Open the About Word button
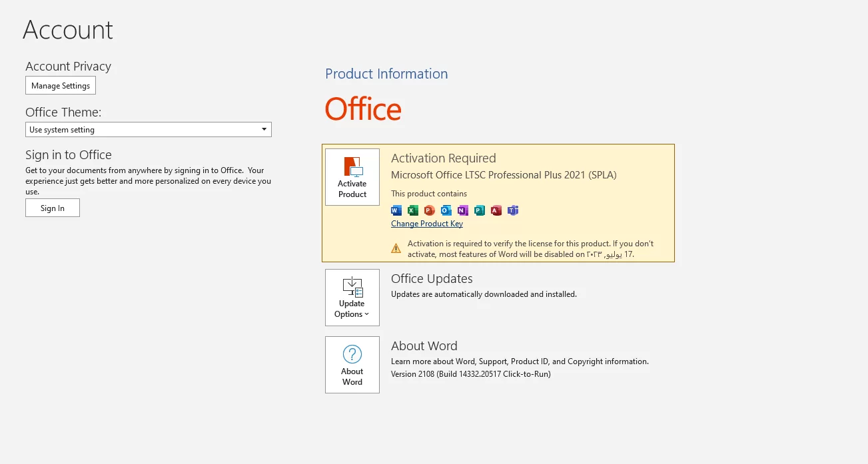 coord(352,365)
